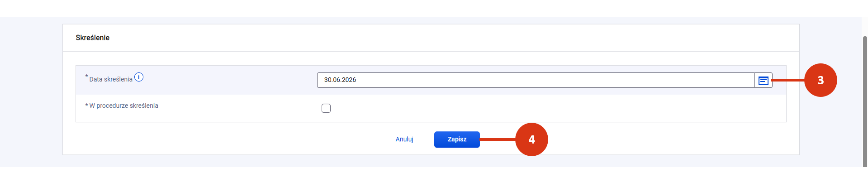868x187 pixels.
Task: Save the form with the Zapisz button
Action: 457,139
